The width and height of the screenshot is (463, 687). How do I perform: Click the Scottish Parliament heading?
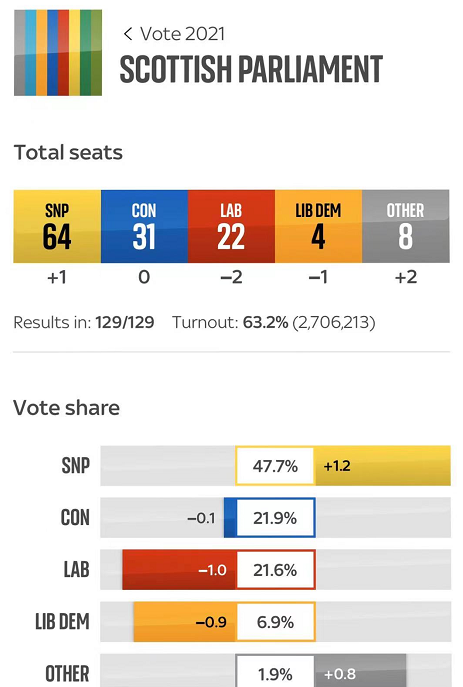point(251,69)
